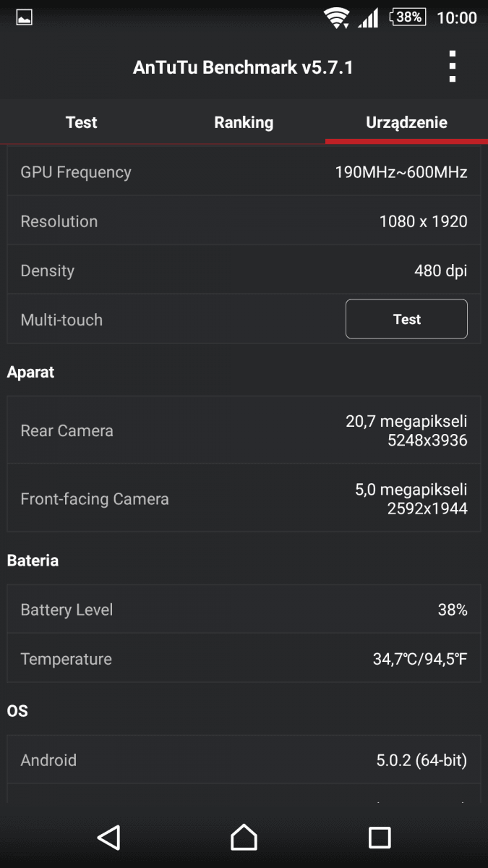
Task: Select the Battery Level row
Action: pyautogui.click(x=244, y=609)
